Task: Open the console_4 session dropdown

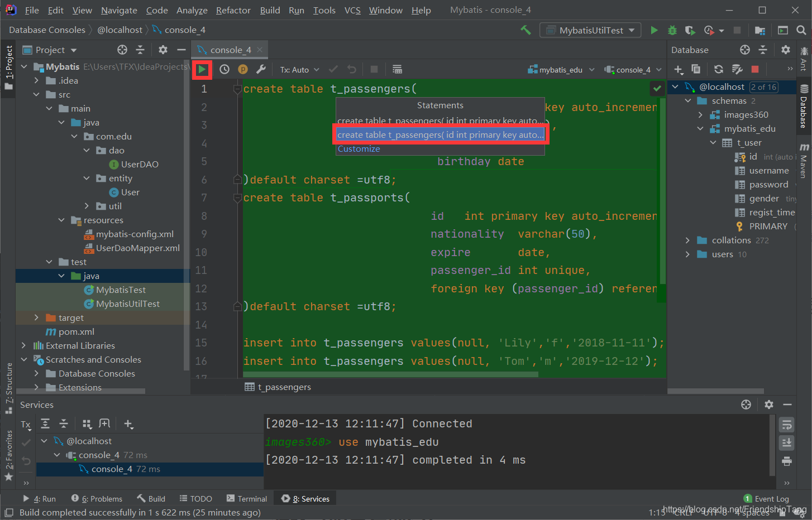Action: tap(633, 70)
